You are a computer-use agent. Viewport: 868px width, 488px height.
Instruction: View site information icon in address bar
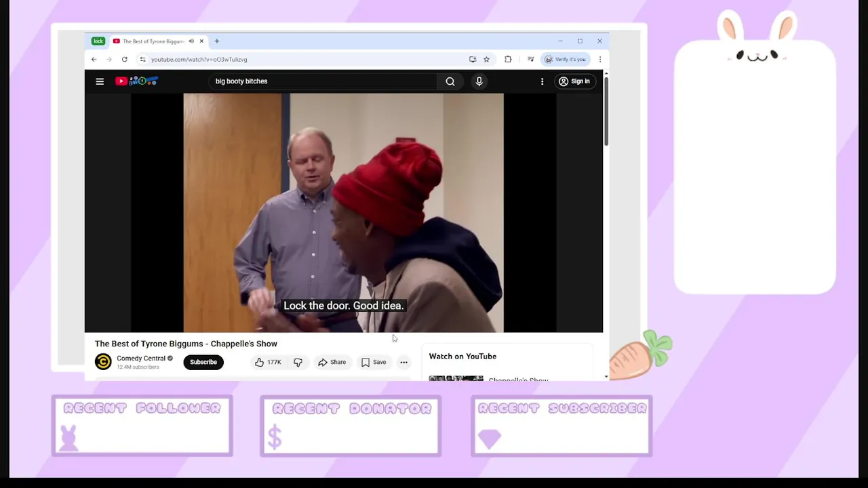coord(142,60)
